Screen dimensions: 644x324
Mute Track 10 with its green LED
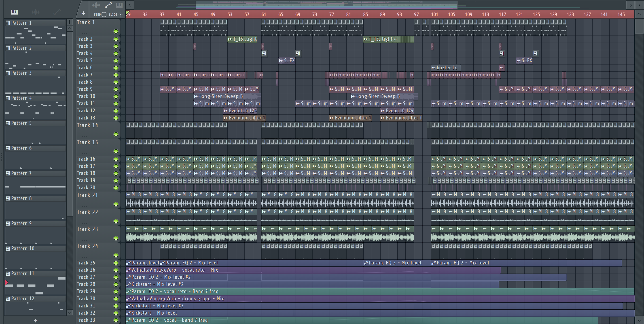click(x=116, y=97)
